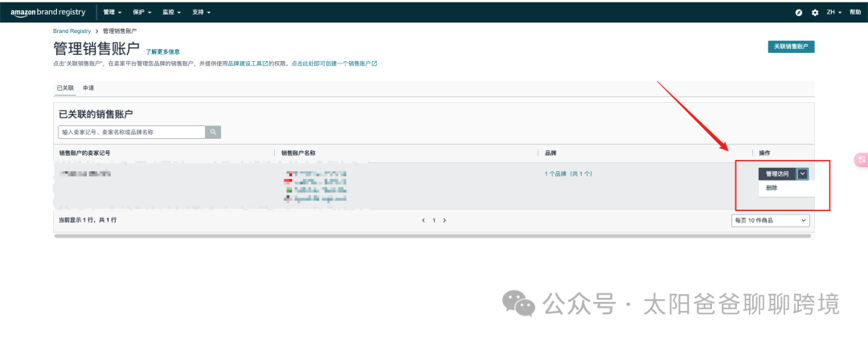Go to Brand Registry breadcrumb link

point(72,31)
